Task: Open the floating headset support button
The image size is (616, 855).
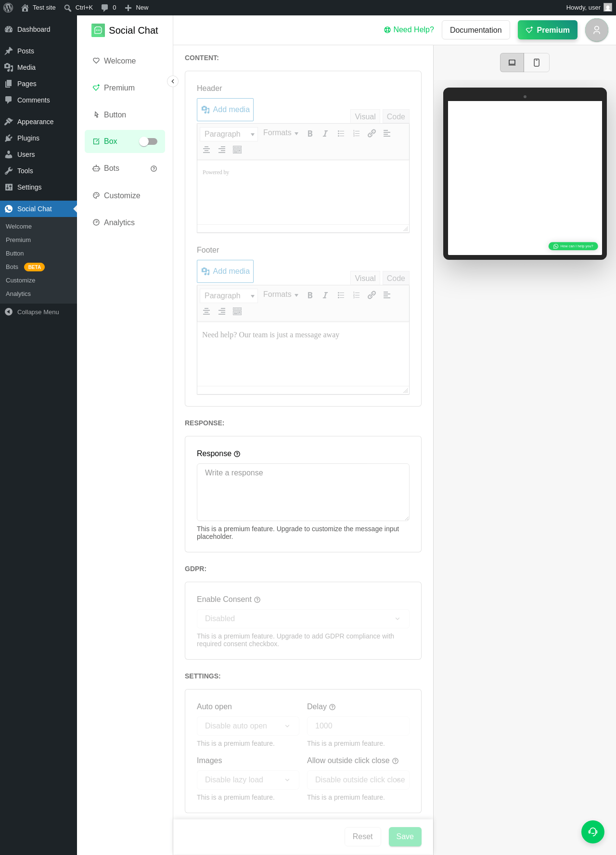Action: click(x=593, y=832)
